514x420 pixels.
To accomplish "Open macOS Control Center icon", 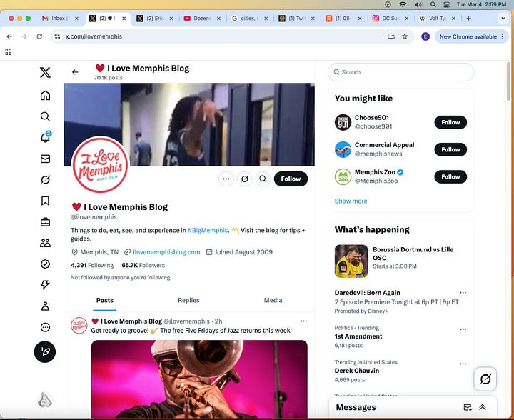I will [446, 4].
